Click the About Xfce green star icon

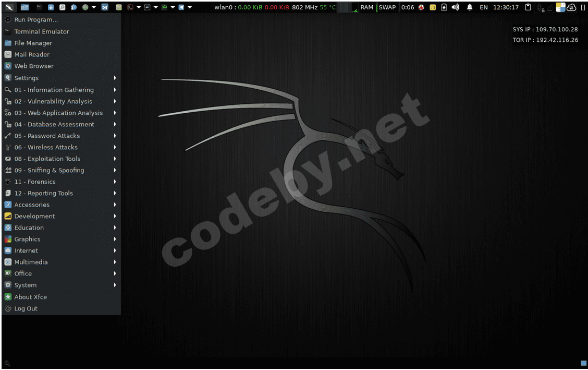click(x=8, y=297)
